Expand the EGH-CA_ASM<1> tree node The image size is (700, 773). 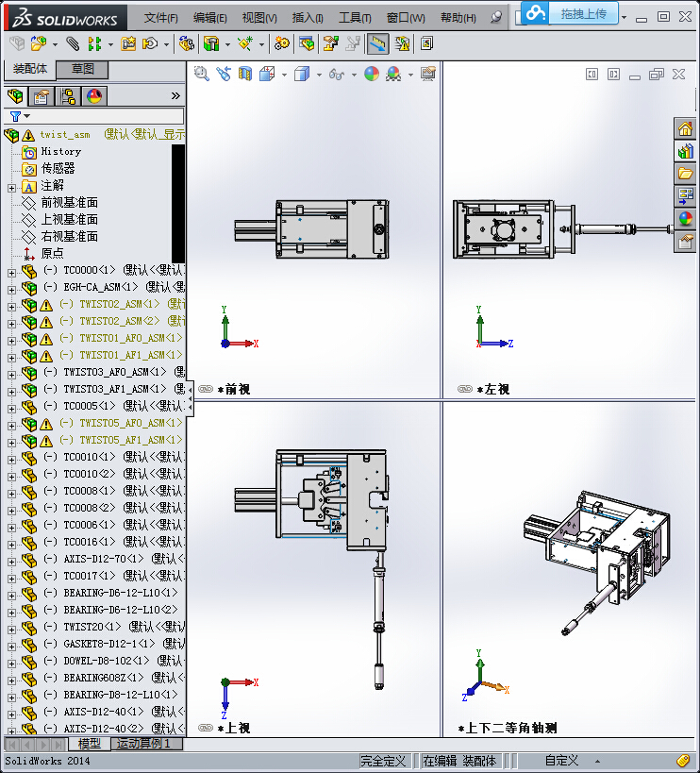pos(12,290)
